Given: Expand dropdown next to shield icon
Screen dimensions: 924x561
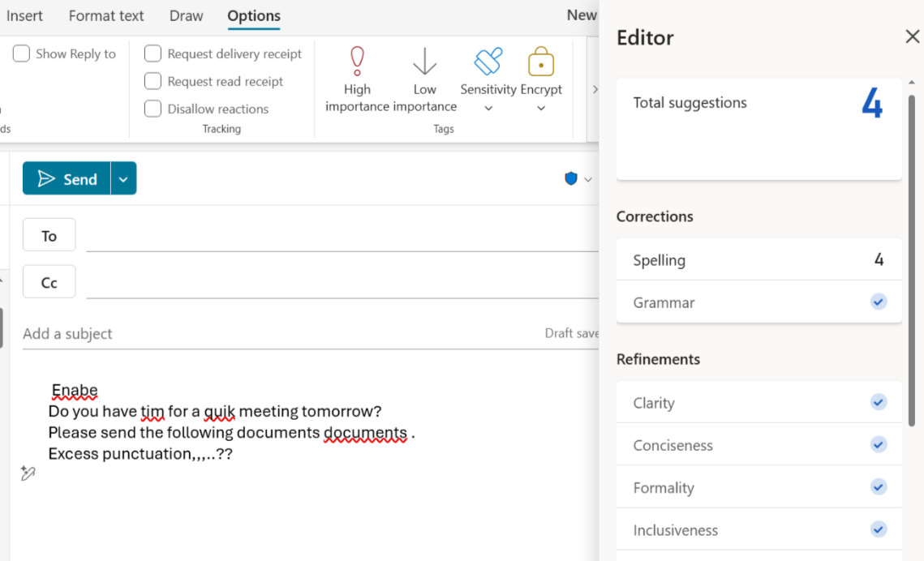Looking at the screenshot, I should click(587, 179).
